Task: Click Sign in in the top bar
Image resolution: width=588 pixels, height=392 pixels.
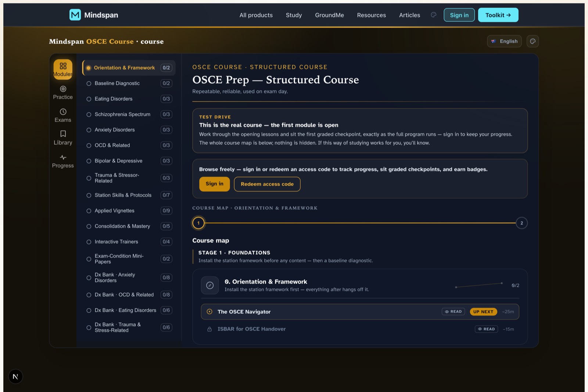Action: (459, 15)
